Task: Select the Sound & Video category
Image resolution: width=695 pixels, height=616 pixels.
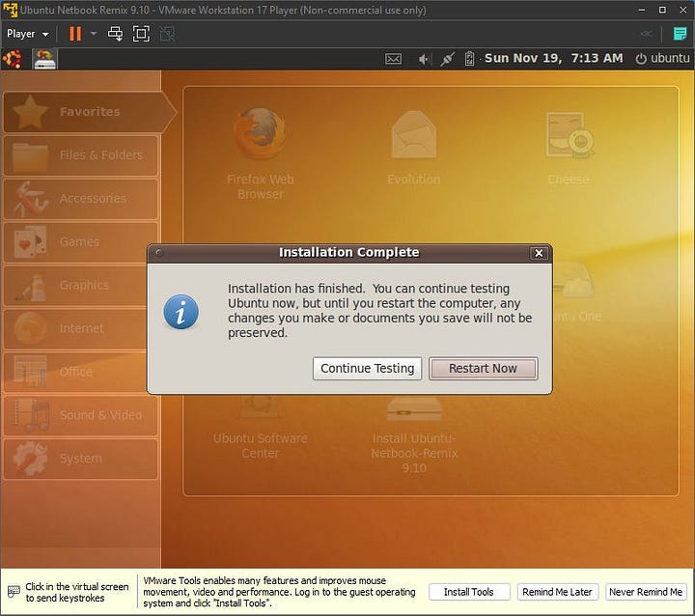Action: [81, 415]
